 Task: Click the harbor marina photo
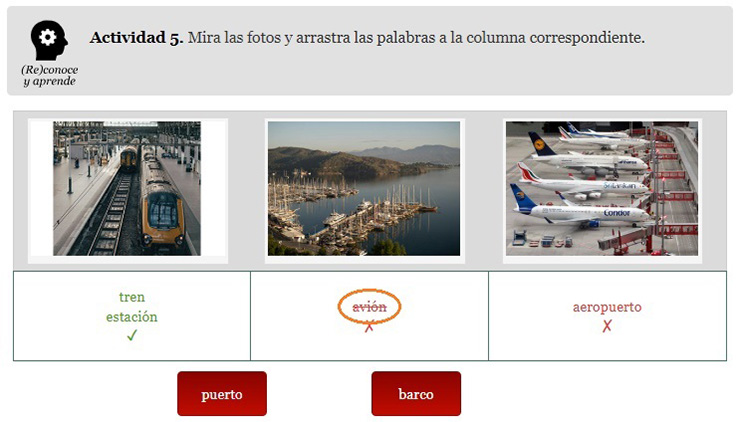click(x=364, y=189)
